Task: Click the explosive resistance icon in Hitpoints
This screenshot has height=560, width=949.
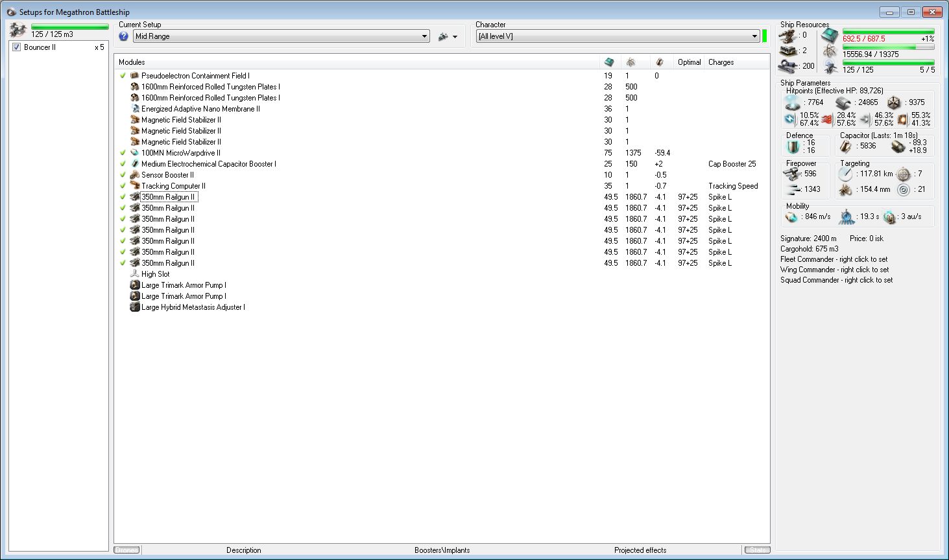Action: coord(902,119)
